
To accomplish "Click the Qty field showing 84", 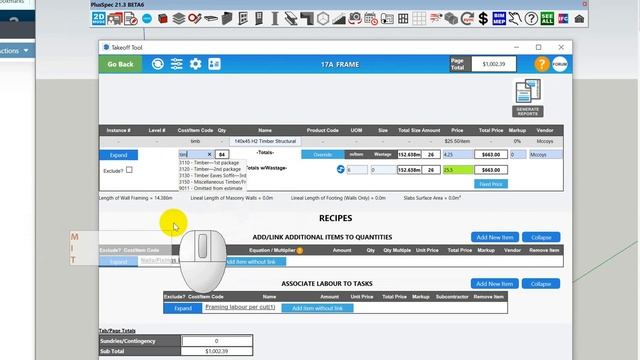I will (x=222, y=154).
